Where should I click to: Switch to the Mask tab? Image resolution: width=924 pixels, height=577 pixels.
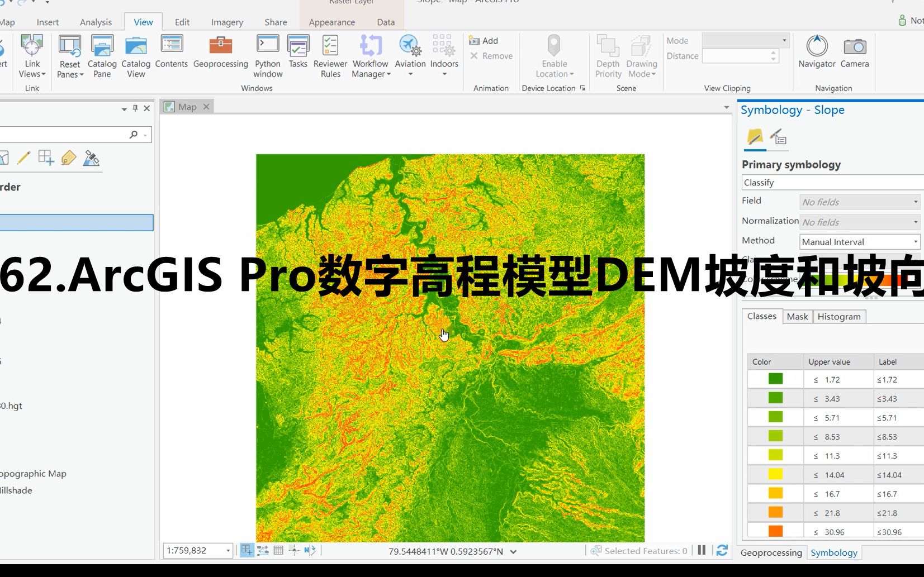[797, 317]
